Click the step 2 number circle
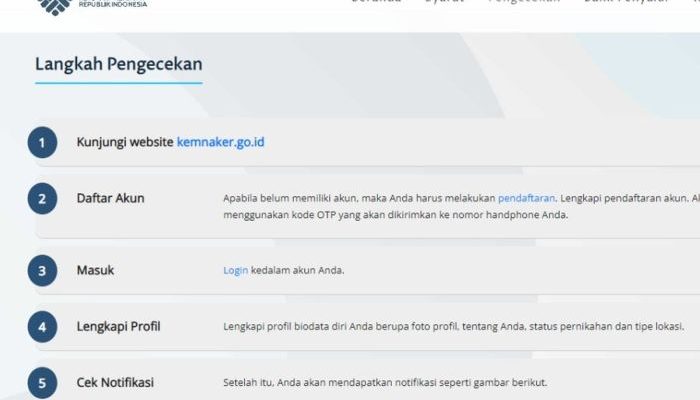Screen dimensions: 700x400 42,199
